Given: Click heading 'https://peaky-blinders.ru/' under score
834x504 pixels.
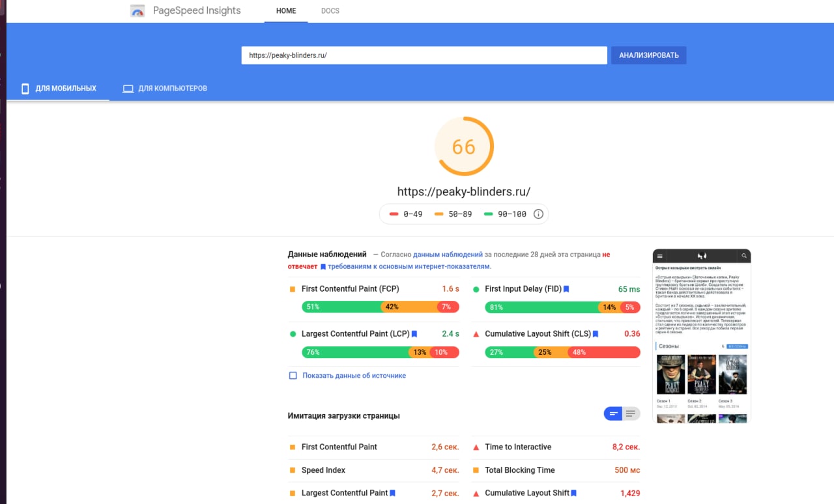Looking at the screenshot, I should click(x=464, y=192).
